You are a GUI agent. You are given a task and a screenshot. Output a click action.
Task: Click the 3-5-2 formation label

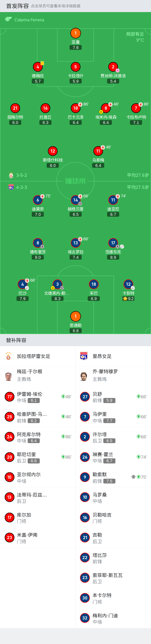coord(22,175)
